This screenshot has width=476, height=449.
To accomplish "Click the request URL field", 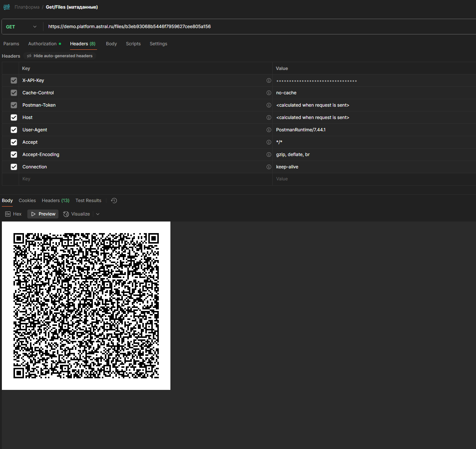I will pos(260,27).
